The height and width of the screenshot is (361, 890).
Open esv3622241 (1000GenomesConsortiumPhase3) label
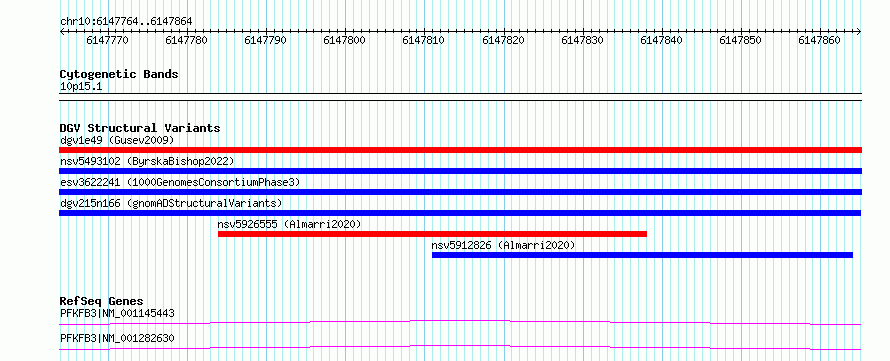(180, 182)
